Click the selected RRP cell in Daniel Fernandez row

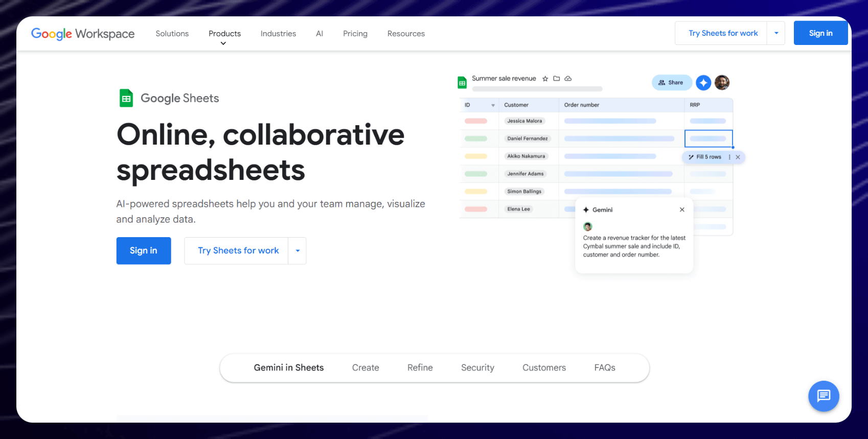(709, 138)
